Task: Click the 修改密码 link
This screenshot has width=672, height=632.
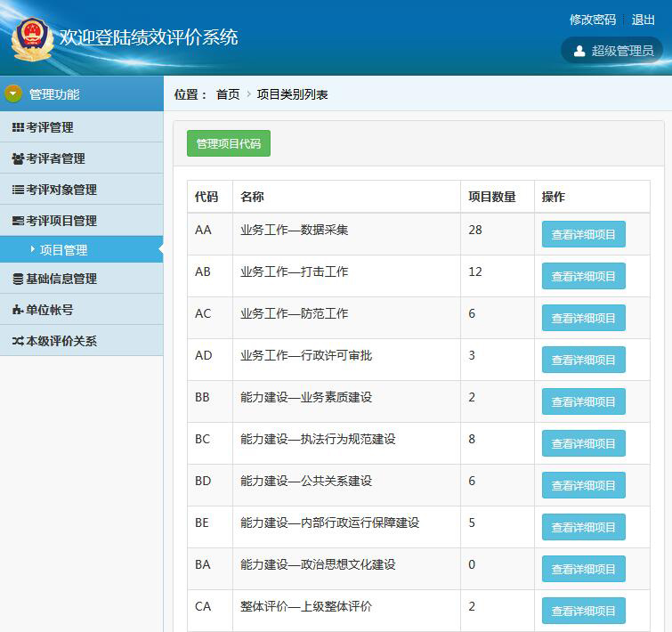Action: [x=592, y=20]
